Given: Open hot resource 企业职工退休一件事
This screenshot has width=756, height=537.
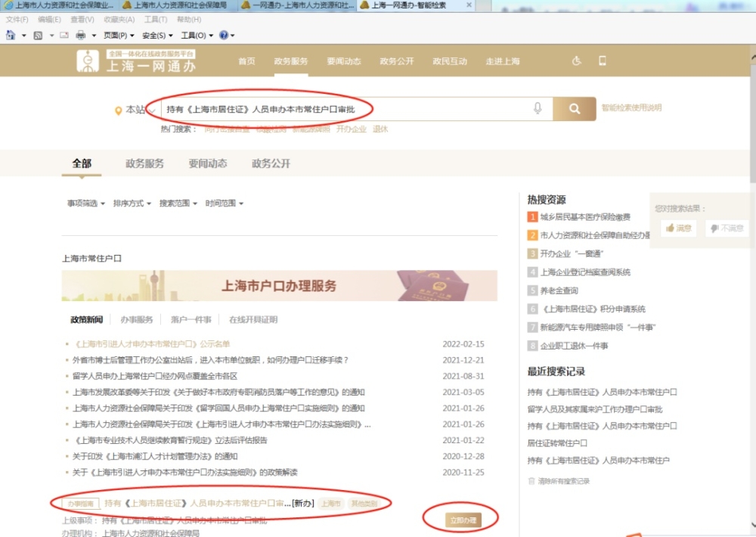Looking at the screenshot, I should click(574, 346).
